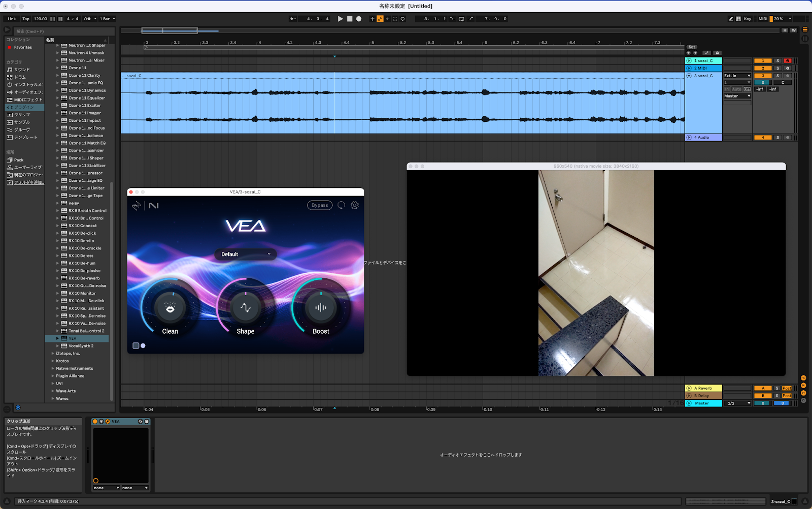Expand the Waves folder

point(53,399)
